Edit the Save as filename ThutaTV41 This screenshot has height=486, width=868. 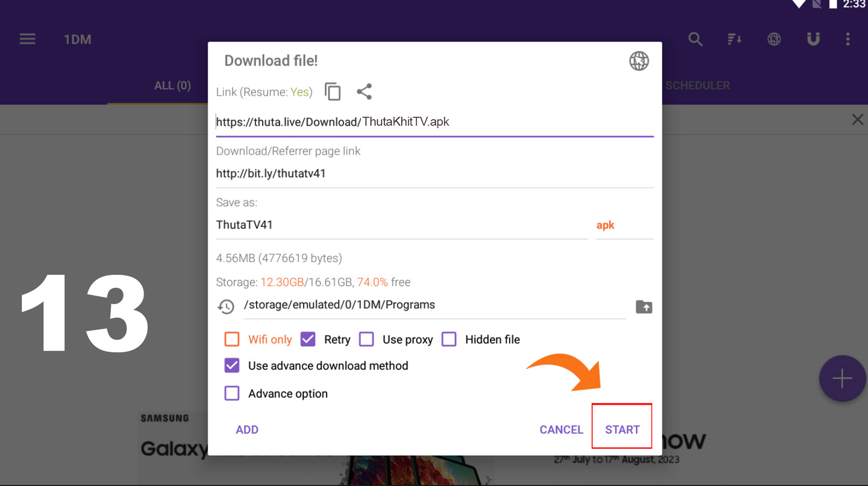[x=402, y=225]
